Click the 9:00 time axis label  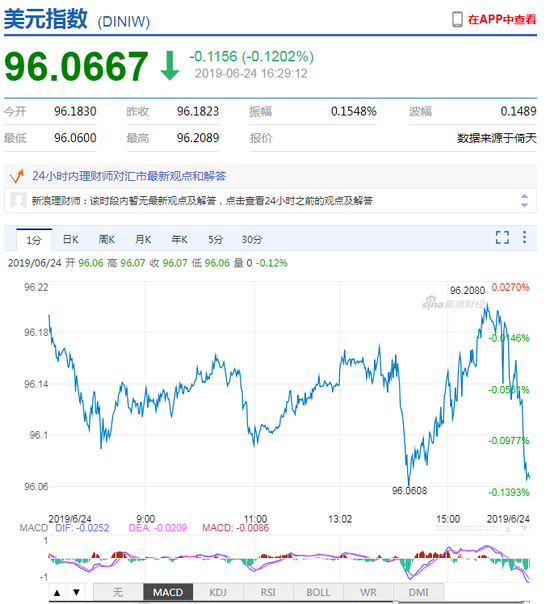pos(146,519)
